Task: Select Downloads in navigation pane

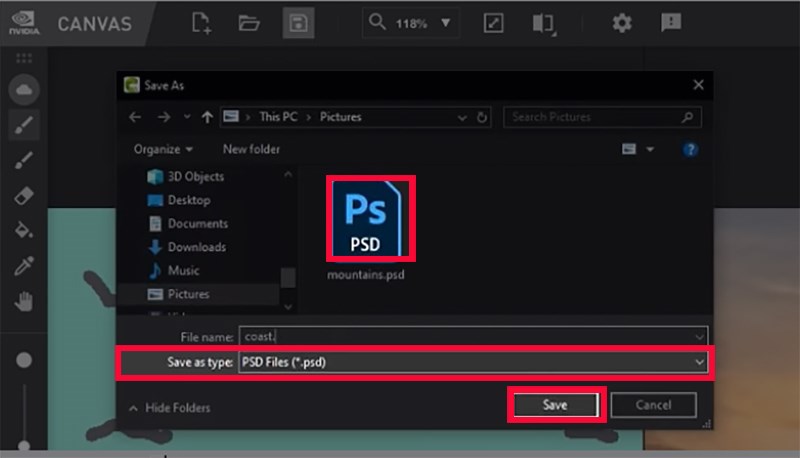Action: 187,247
